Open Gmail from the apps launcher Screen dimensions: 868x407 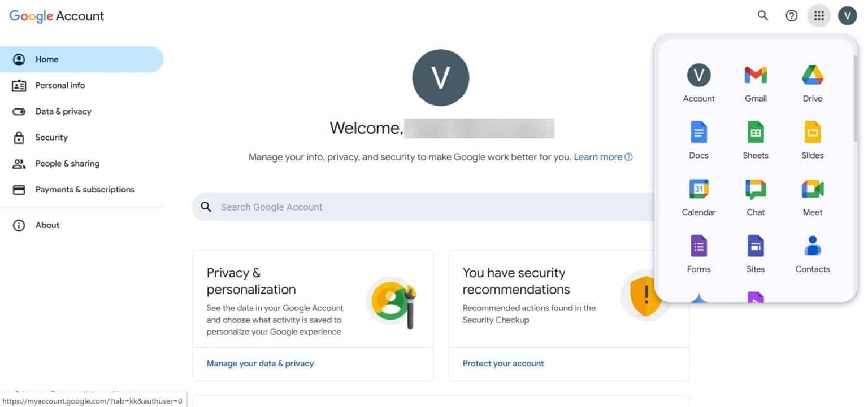[x=755, y=82]
